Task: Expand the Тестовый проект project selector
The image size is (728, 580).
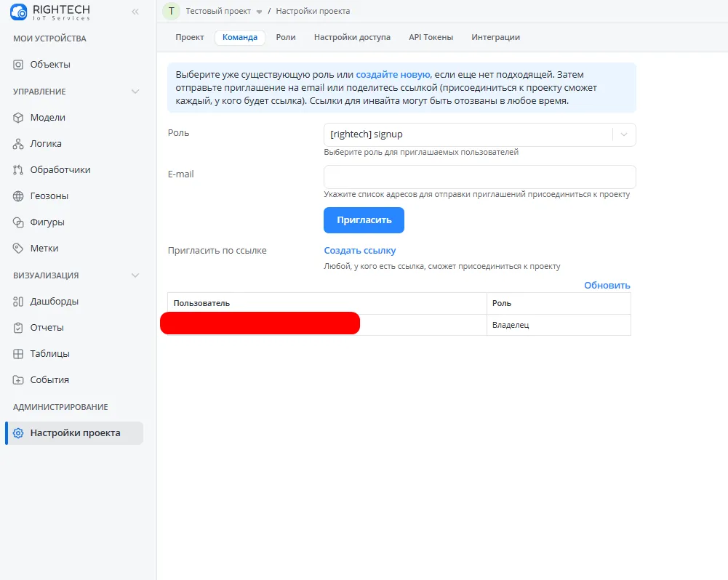Action: [x=259, y=12]
